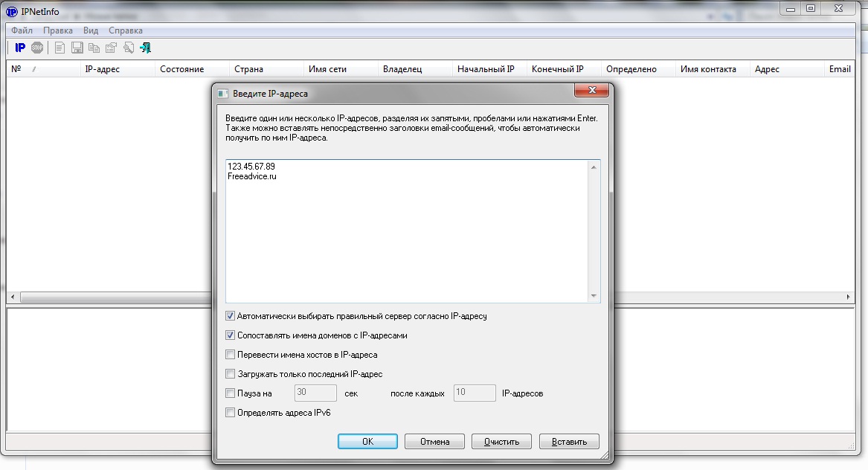Click the Вставить button
This screenshot has width=868, height=470.
click(569, 441)
